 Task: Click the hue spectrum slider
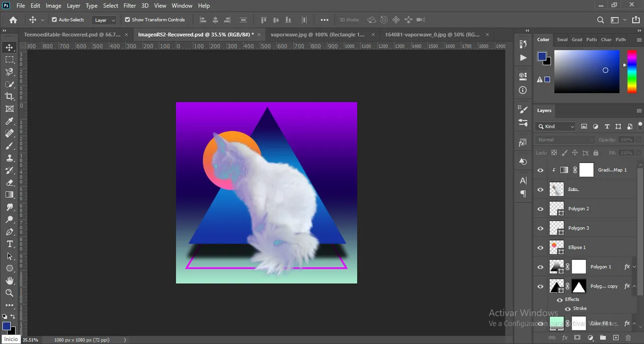pos(631,72)
